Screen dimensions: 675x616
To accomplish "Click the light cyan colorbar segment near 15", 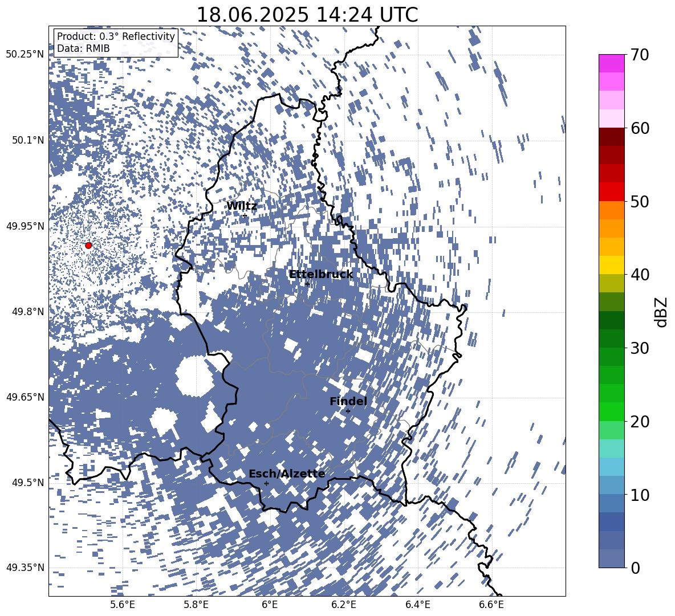I will pos(612,448).
